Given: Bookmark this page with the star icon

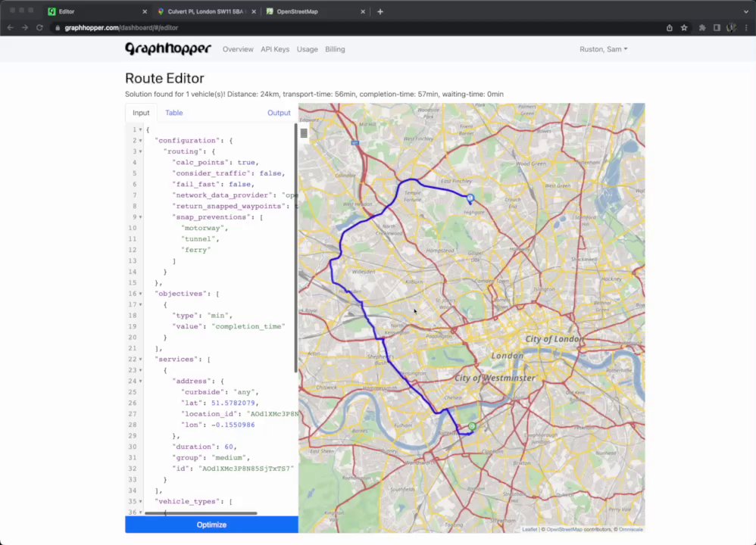Looking at the screenshot, I should click(x=684, y=28).
